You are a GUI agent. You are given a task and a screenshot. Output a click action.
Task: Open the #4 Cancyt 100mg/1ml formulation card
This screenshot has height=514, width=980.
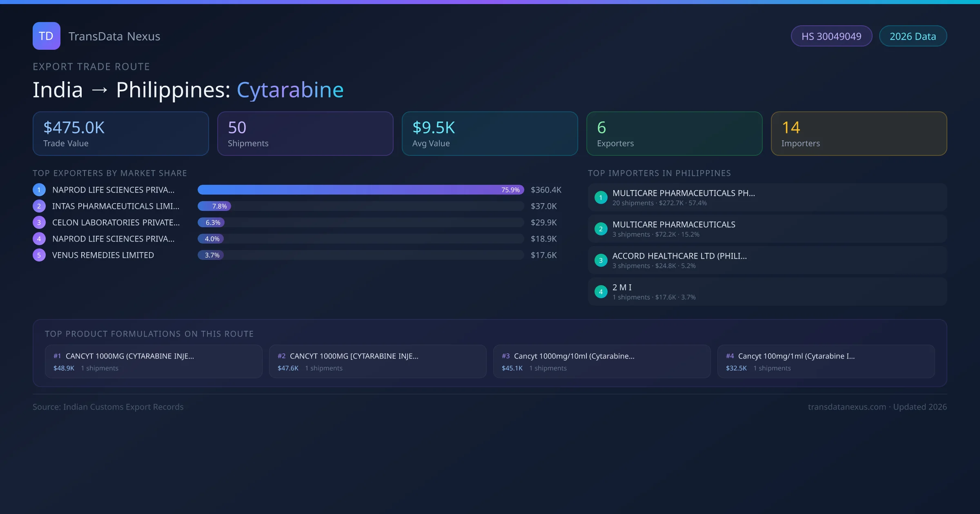point(826,361)
